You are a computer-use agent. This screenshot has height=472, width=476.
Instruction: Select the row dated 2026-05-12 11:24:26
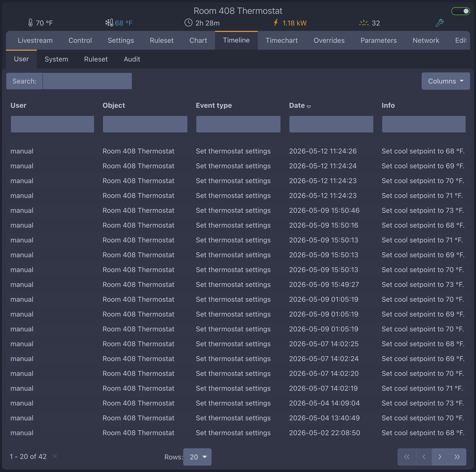coord(238,151)
